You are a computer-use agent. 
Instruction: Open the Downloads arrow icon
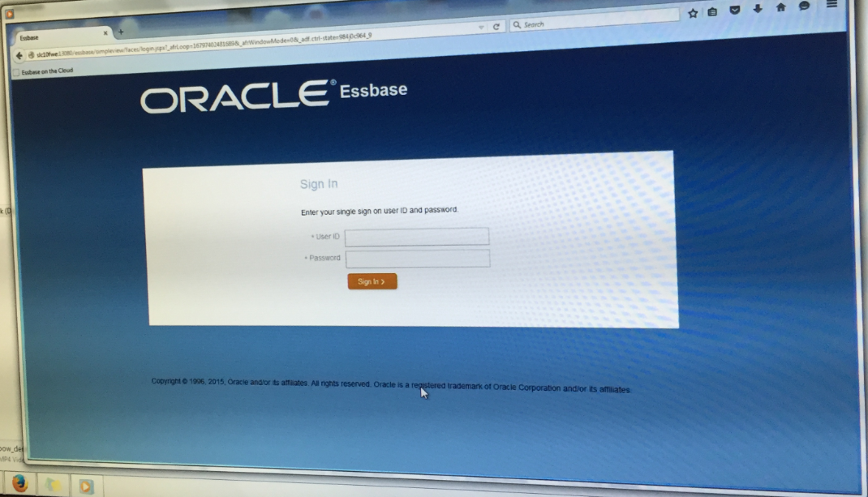(758, 8)
